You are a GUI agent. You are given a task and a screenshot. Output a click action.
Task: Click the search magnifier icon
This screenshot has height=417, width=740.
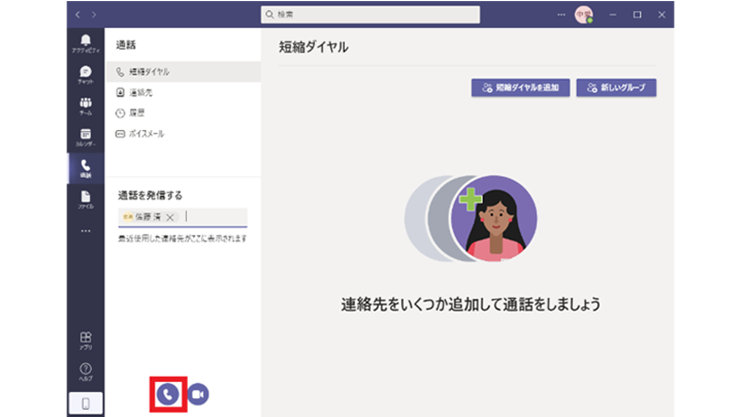[x=269, y=15]
